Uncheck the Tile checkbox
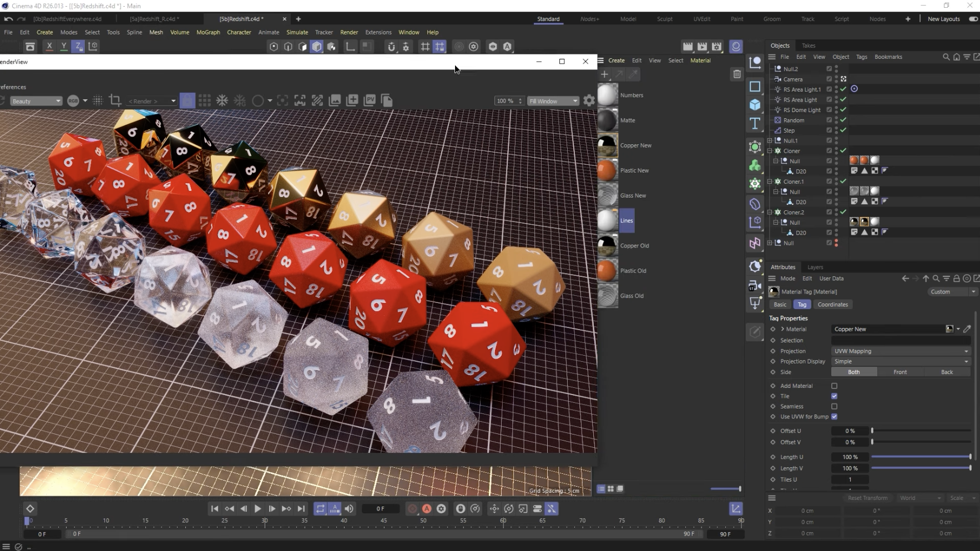The width and height of the screenshot is (980, 551). [x=834, y=396]
